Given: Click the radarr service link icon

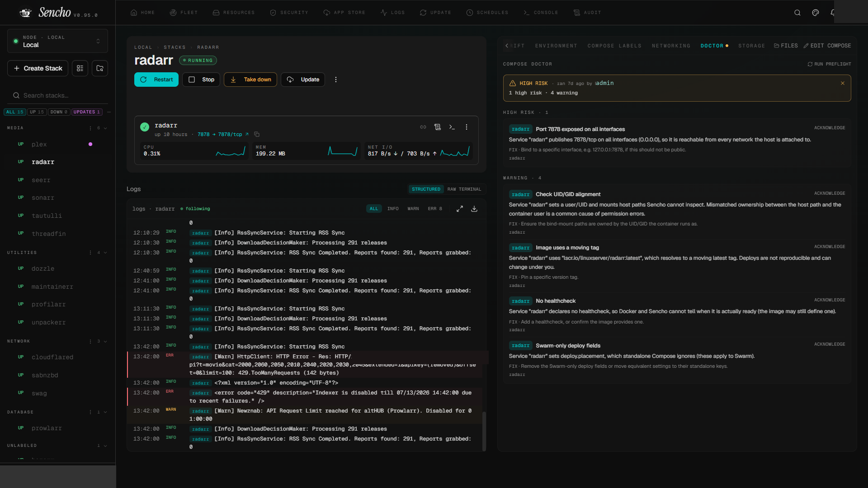Looking at the screenshot, I should tap(423, 127).
